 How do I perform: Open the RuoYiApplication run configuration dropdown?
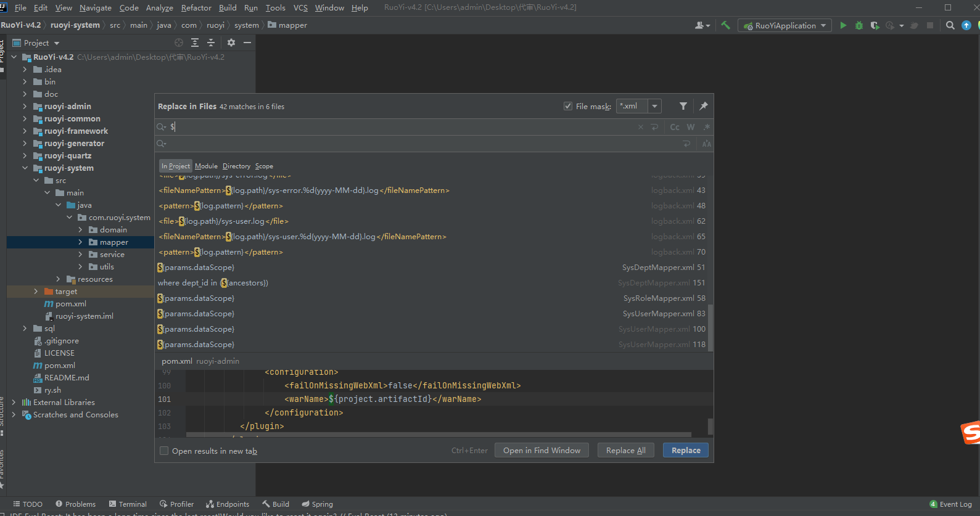(784, 25)
